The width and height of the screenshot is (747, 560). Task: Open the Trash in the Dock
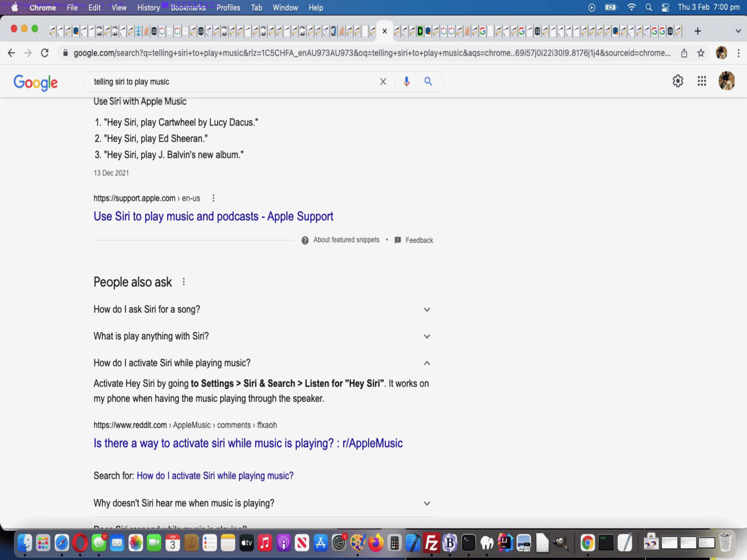[725, 543]
